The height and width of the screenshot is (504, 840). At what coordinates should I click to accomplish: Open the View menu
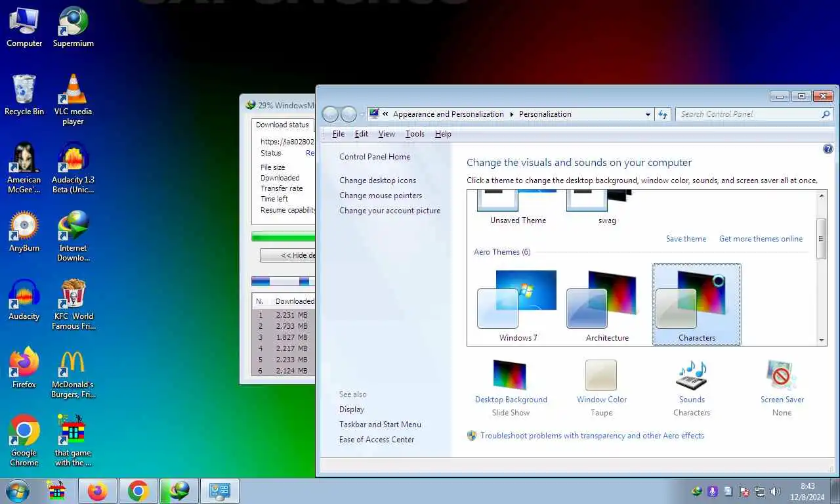coord(387,134)
